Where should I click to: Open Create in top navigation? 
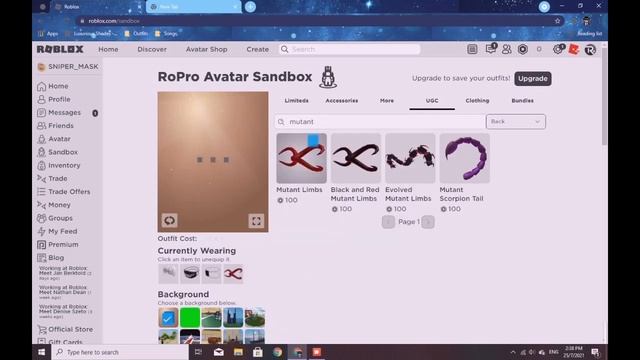tap(258, 49)
